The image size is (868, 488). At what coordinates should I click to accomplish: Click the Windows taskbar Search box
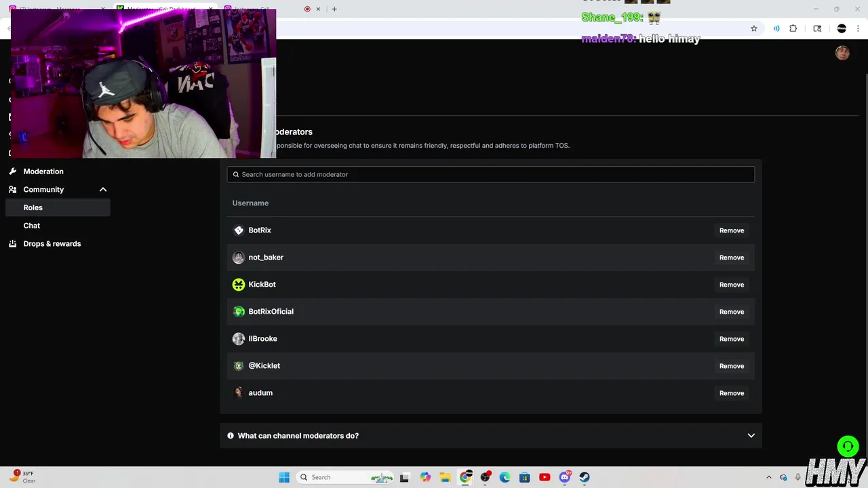click(346, 477)
